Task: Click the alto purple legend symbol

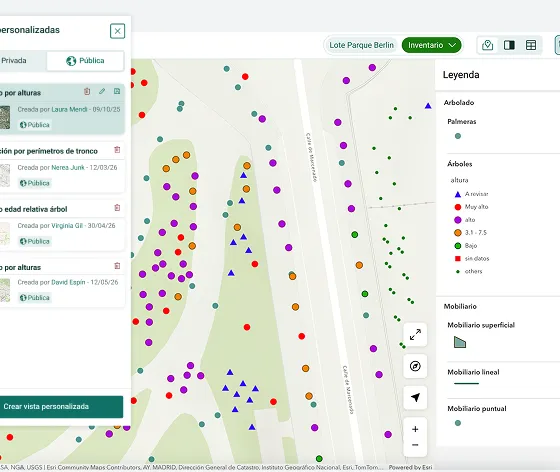Action: point(458,220)
